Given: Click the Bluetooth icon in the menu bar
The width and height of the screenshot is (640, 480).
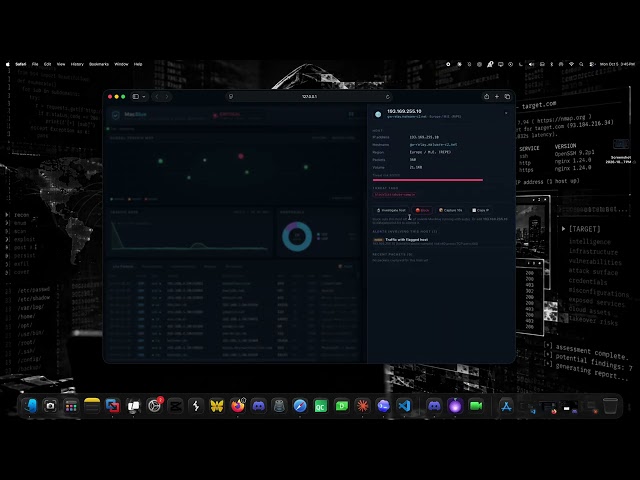Looking at the screenshot, I should [x=551, y=64].
